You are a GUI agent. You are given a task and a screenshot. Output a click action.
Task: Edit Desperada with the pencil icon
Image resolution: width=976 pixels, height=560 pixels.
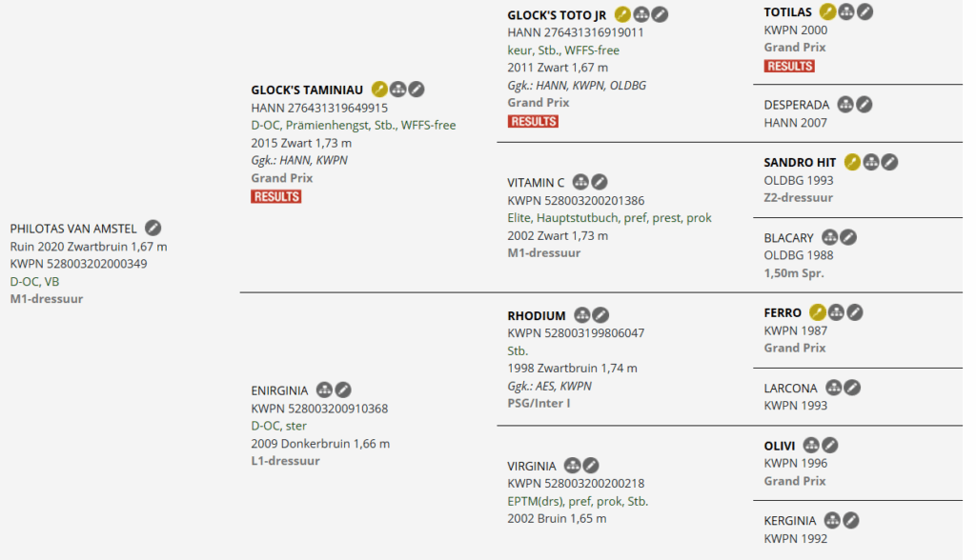(x=864, y=104)
